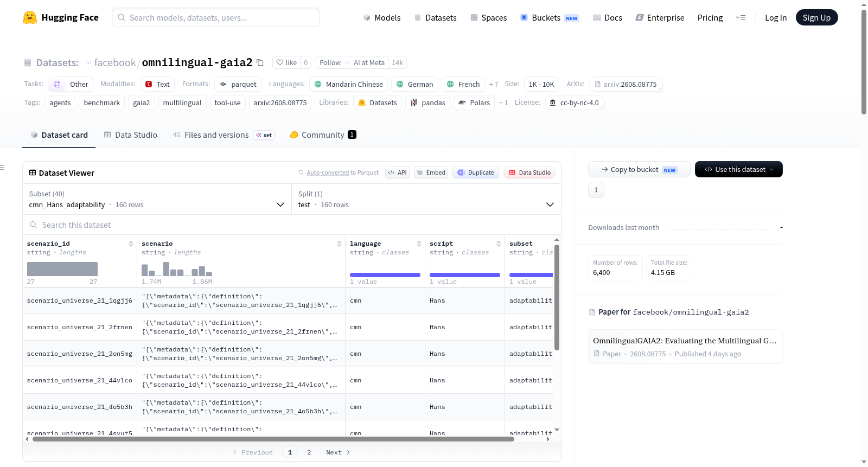The image size is (868, 467).
Task: Open the Datasets library tag
Action: tap(378, 103)
